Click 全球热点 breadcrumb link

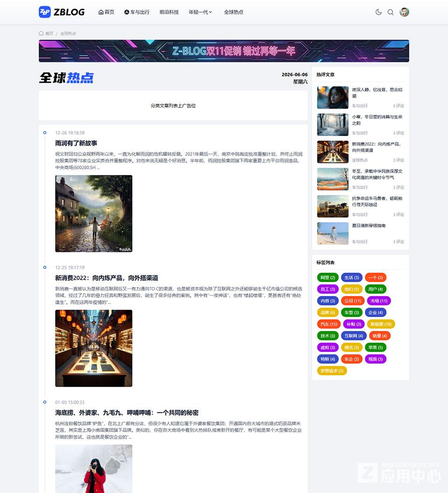(x=68, y=33)
